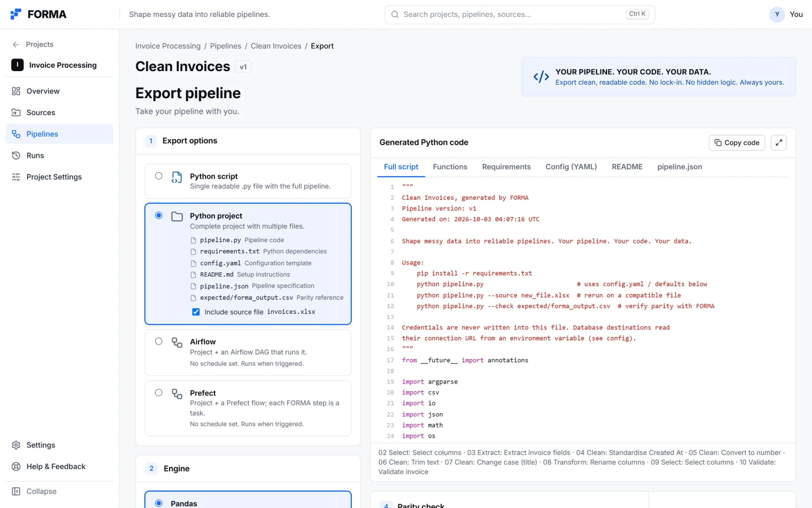
Task: Click the requirements.txt file entry
Action: [258, 251]
